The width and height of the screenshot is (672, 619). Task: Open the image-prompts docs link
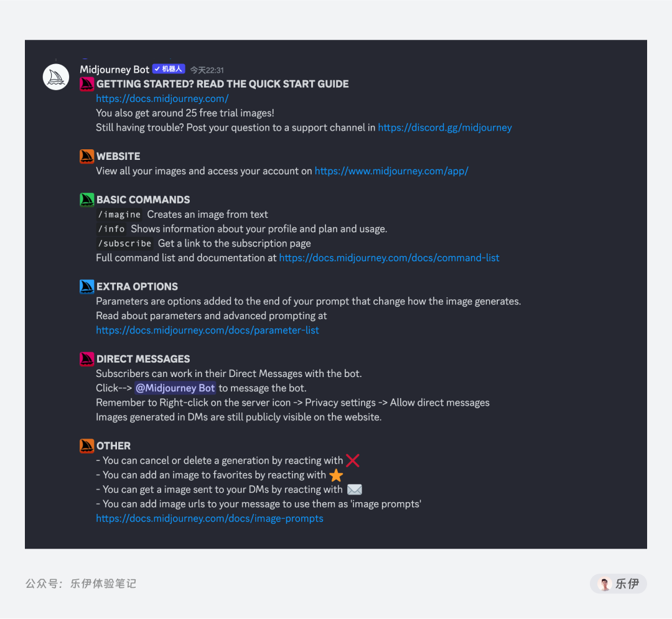coord(210,518)
